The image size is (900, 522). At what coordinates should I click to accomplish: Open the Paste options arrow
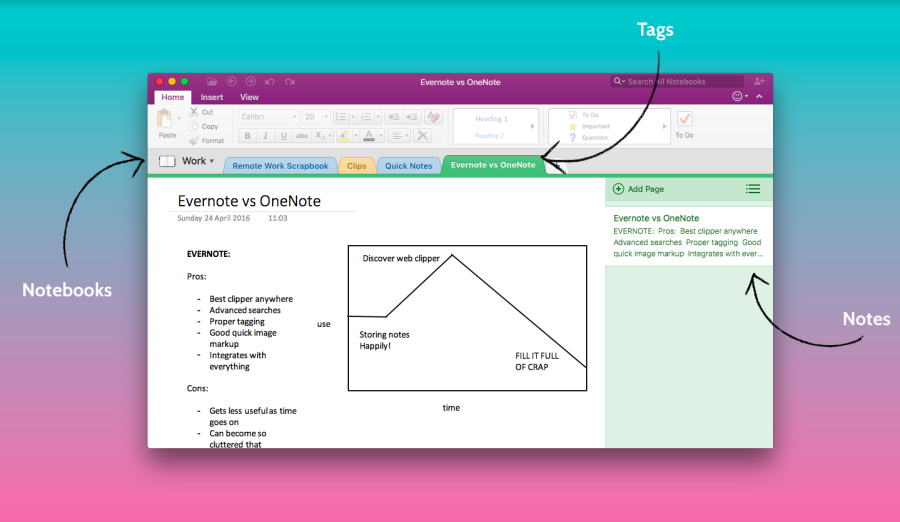coord(179,118)
